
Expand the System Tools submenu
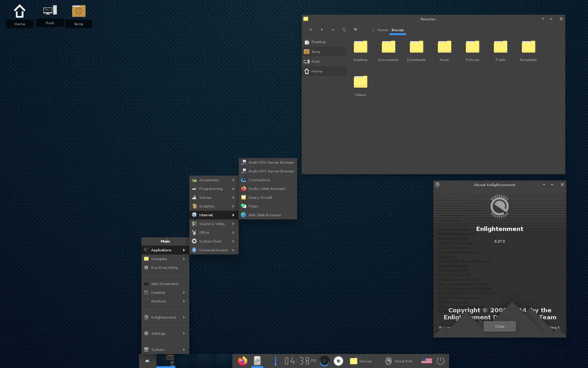pyautogui.click(x=210, y=241)
